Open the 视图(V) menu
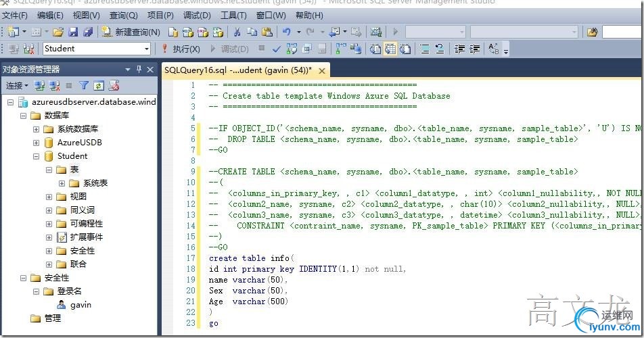 pyautogui.click(x=87, y=15)
